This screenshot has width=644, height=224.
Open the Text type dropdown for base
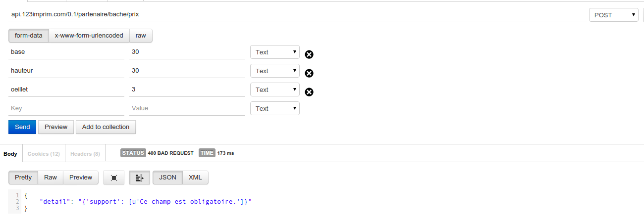coord(275,52)
